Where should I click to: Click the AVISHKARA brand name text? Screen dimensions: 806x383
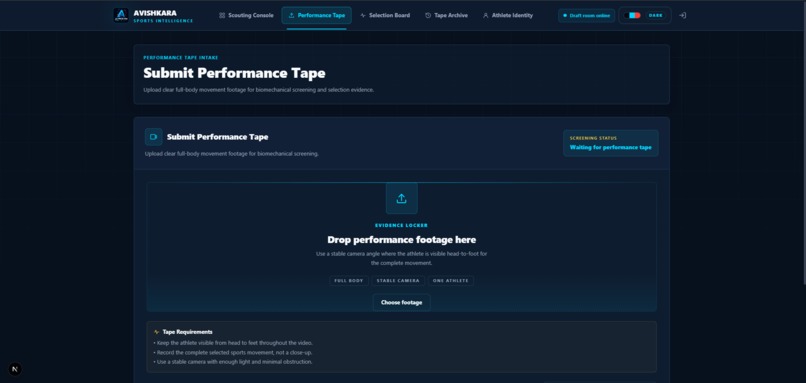point(155,13)
